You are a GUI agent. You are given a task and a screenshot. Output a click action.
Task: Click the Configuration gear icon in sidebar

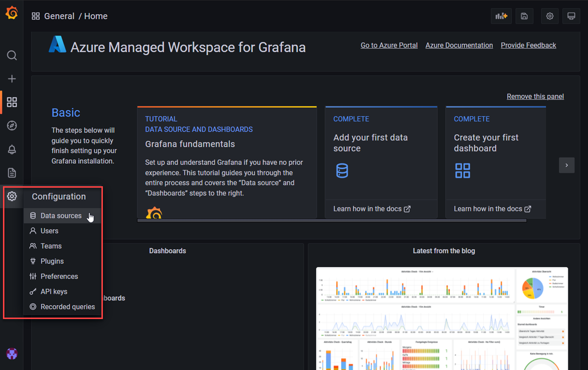12,197
